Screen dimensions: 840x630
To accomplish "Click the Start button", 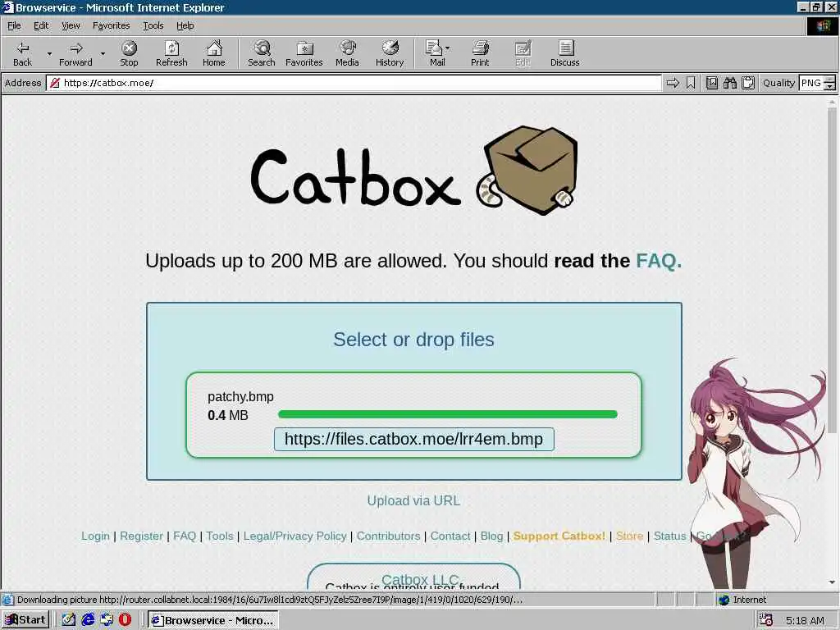I will 25,620.
